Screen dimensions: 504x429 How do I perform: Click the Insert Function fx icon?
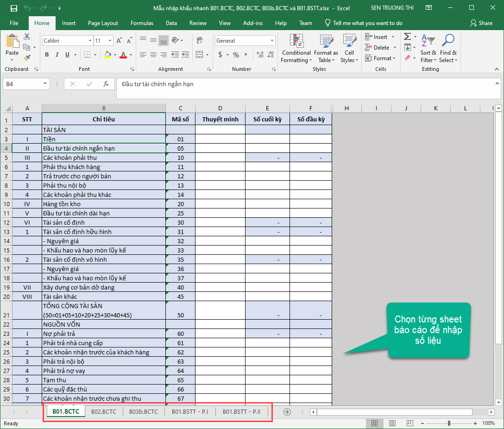pos(106,84)
